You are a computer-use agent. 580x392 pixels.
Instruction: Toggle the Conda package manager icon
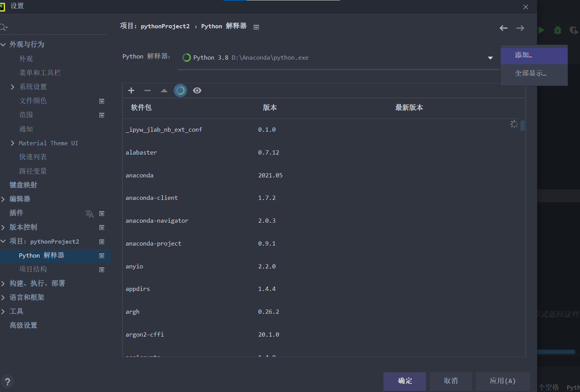tap(180, 91)
